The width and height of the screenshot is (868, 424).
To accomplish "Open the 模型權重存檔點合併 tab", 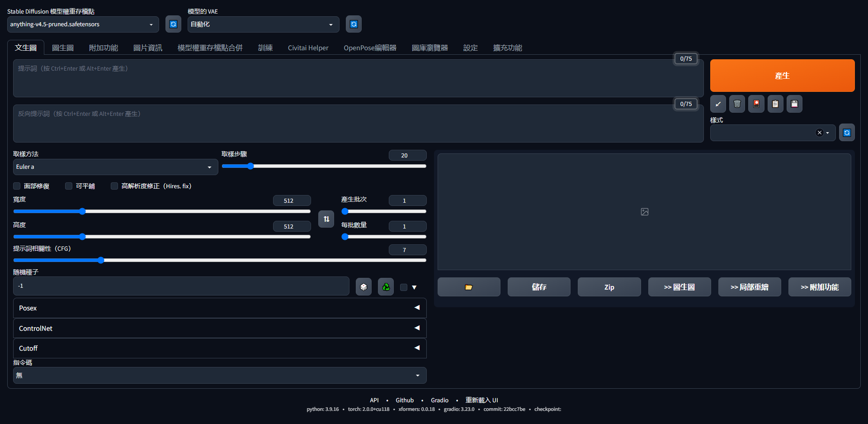I will point(210,48).
